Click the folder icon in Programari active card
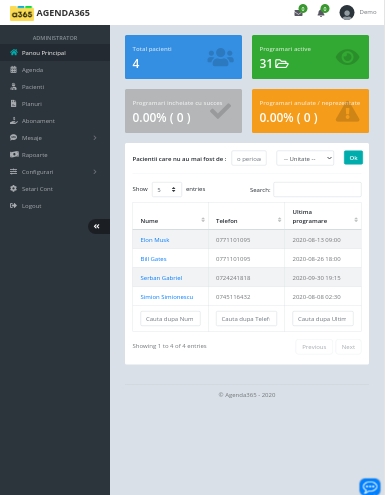This screenshot has height=495, width=385. point(282,64)
